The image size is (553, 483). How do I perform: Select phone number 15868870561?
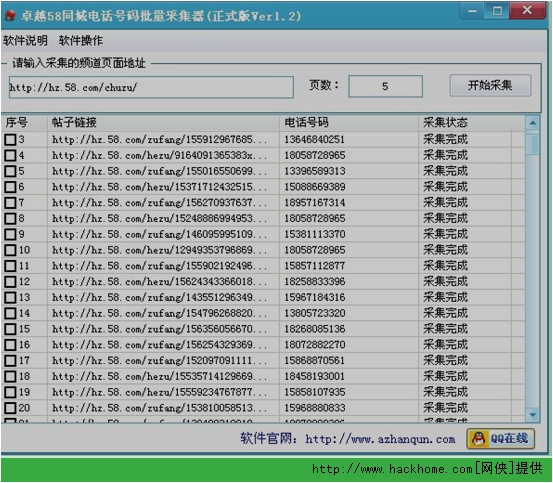tap(314, 361)
